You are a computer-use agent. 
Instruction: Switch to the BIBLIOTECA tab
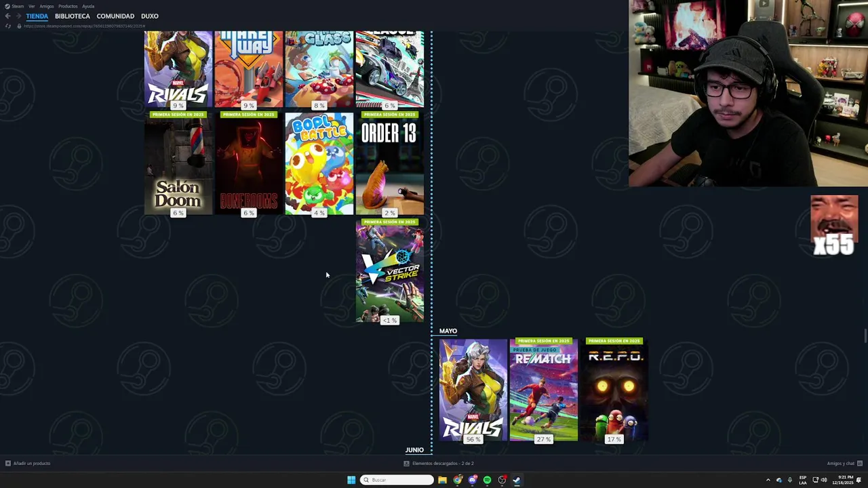[x=73, y=16]
